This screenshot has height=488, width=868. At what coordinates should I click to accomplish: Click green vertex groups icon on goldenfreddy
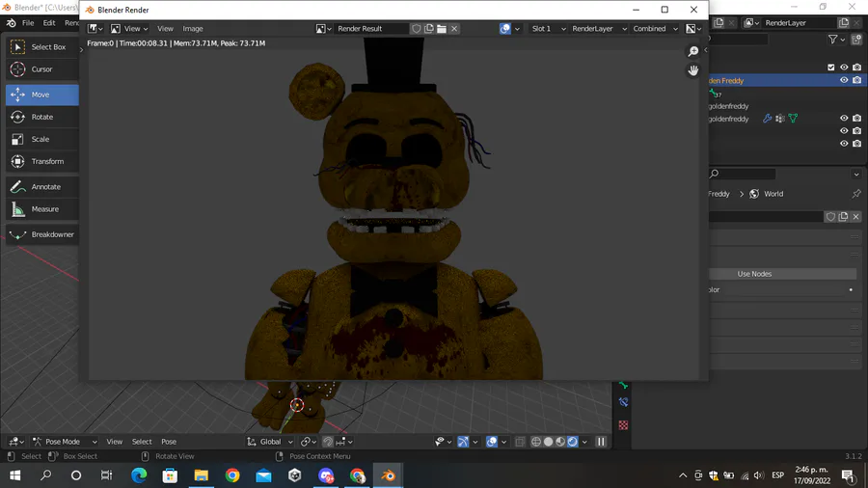click(794, 119)
